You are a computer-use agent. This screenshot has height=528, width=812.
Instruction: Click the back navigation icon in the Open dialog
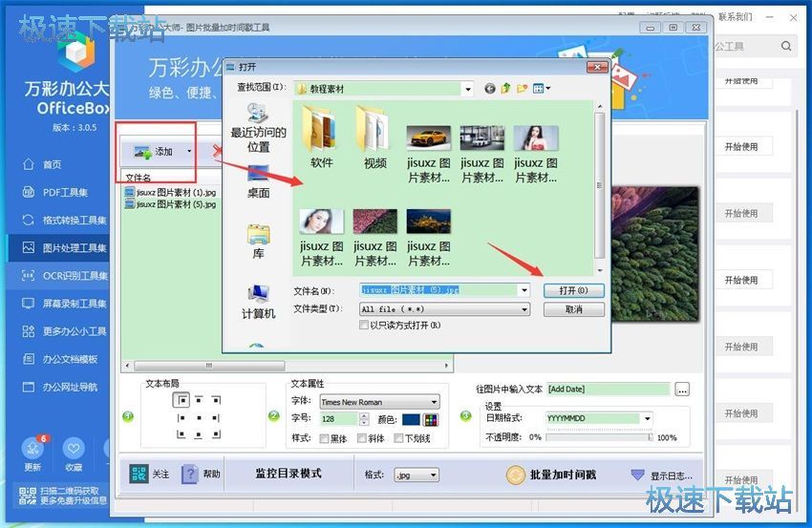pyautogui.click(x=489, y=89)
